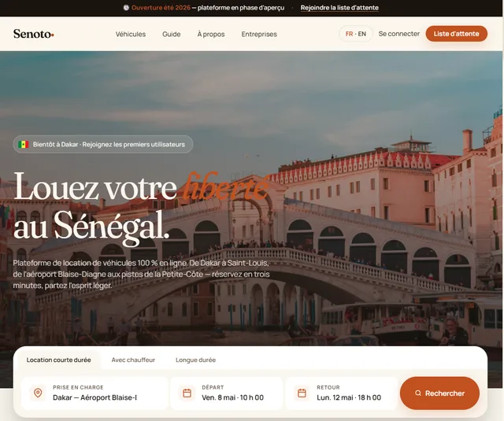Viewport: 504px width, 421px height.
Task: Click 'Plateforme de location de véhicules' paragraph
Action: pos(142,275)
